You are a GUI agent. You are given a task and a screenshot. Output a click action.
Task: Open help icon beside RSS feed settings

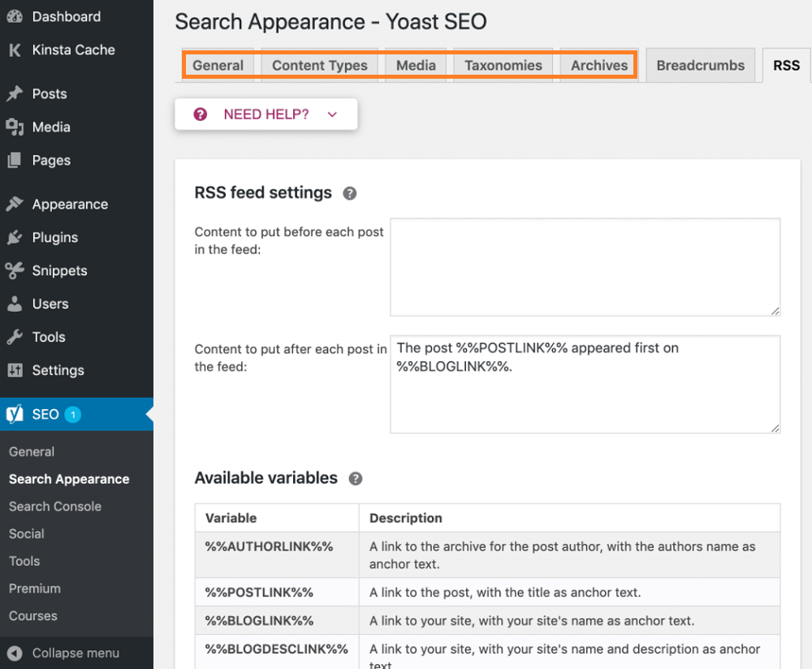[349, 193]
